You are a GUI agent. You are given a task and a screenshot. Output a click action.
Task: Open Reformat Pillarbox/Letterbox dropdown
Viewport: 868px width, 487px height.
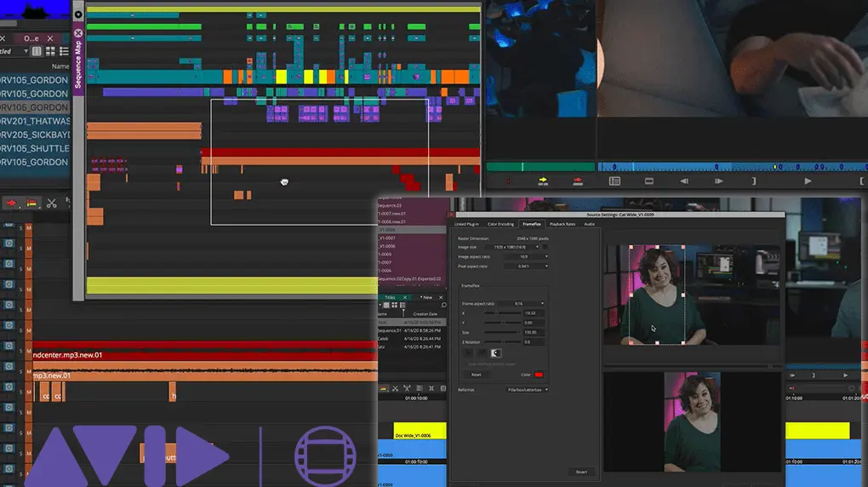click(527, 389)
